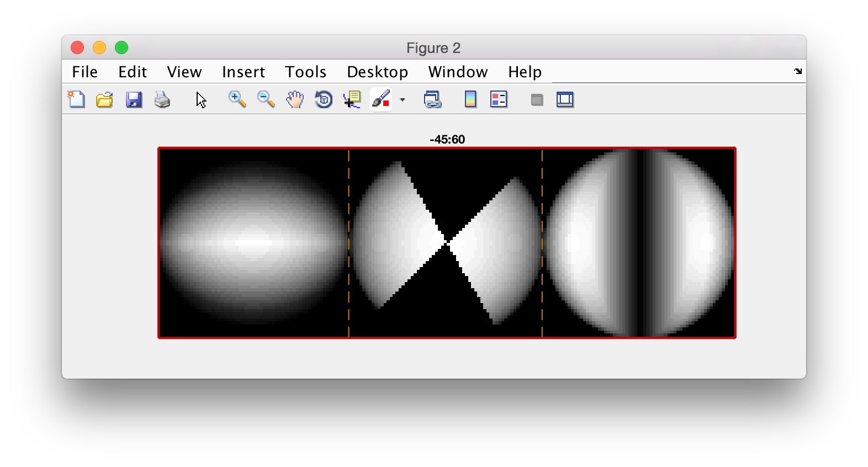Click the New Figure icon
Viewport: 868px width, 467px height.
[x=76, y=100]
